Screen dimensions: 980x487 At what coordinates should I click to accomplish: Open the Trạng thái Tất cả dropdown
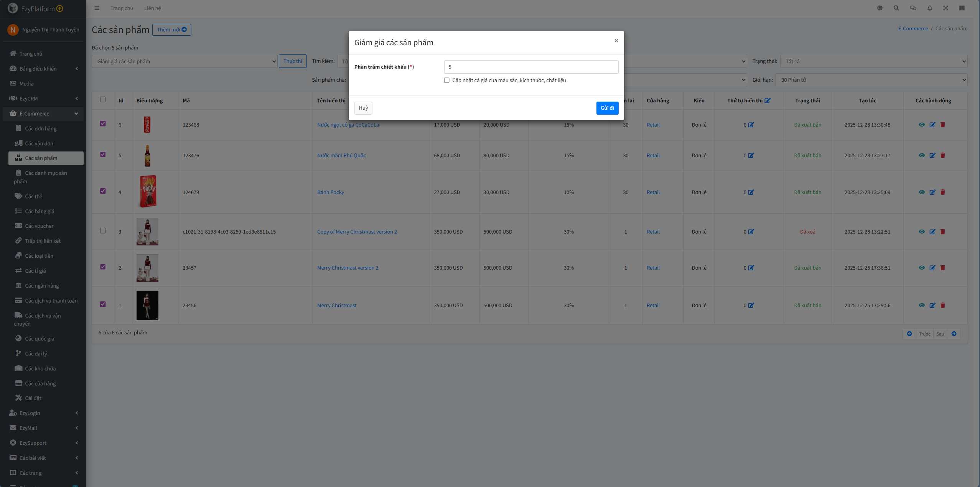tap(873, 61)
